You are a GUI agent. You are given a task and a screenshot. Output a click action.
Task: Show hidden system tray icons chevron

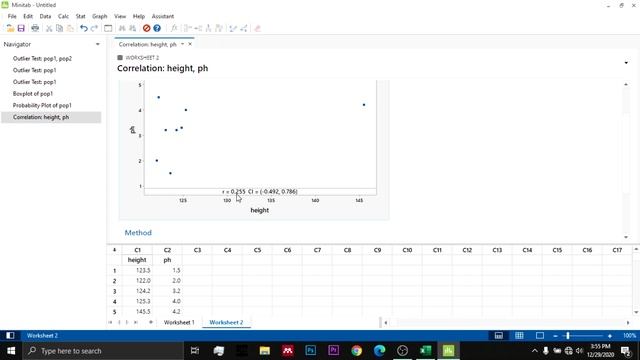tap(535, 351)
